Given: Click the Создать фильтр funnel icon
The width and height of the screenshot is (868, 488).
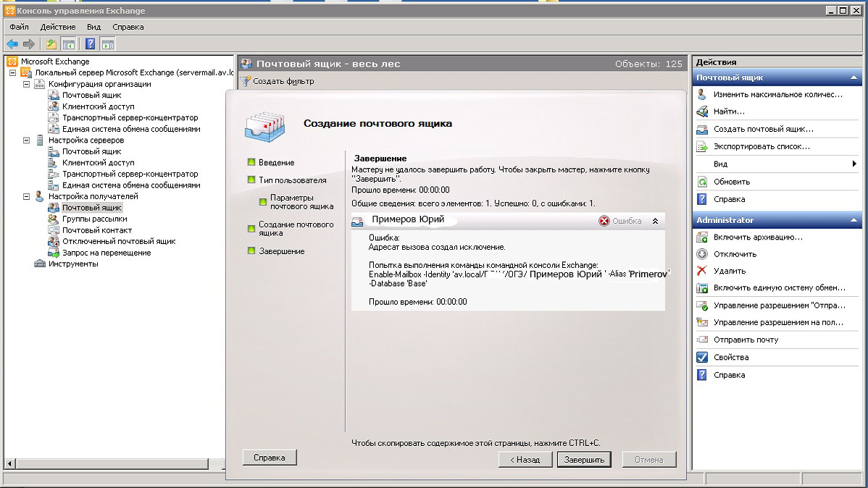Looking at the screenshot, I should (246, 81).
